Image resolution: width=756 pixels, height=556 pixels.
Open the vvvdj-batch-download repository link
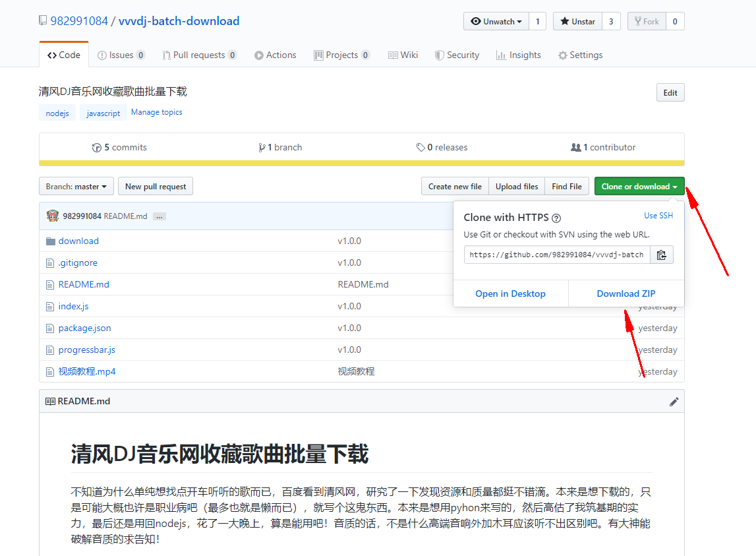[179, 20]
